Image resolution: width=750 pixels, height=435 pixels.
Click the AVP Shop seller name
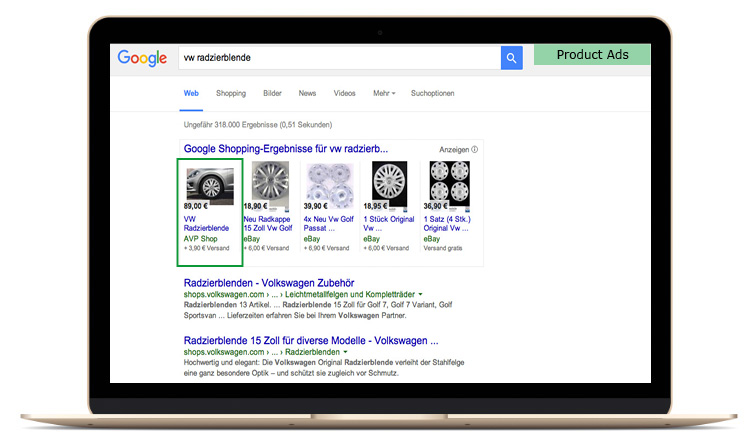click(x=200, y=239)
